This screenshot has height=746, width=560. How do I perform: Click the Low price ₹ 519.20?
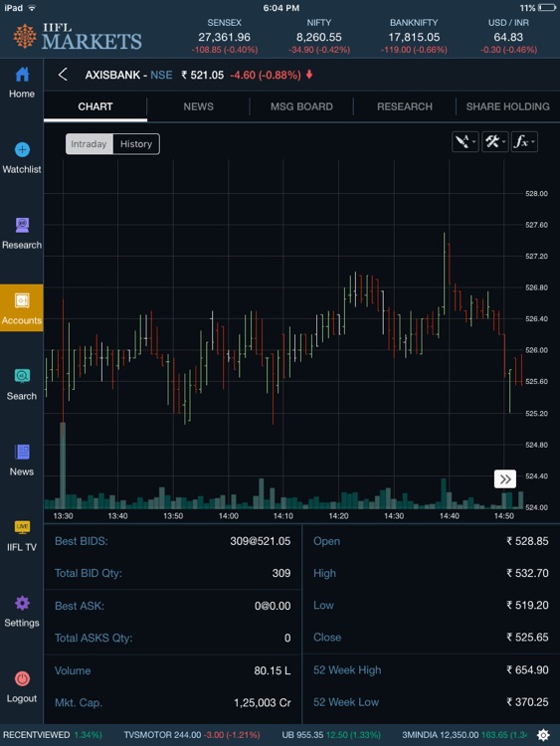point(527,605)
